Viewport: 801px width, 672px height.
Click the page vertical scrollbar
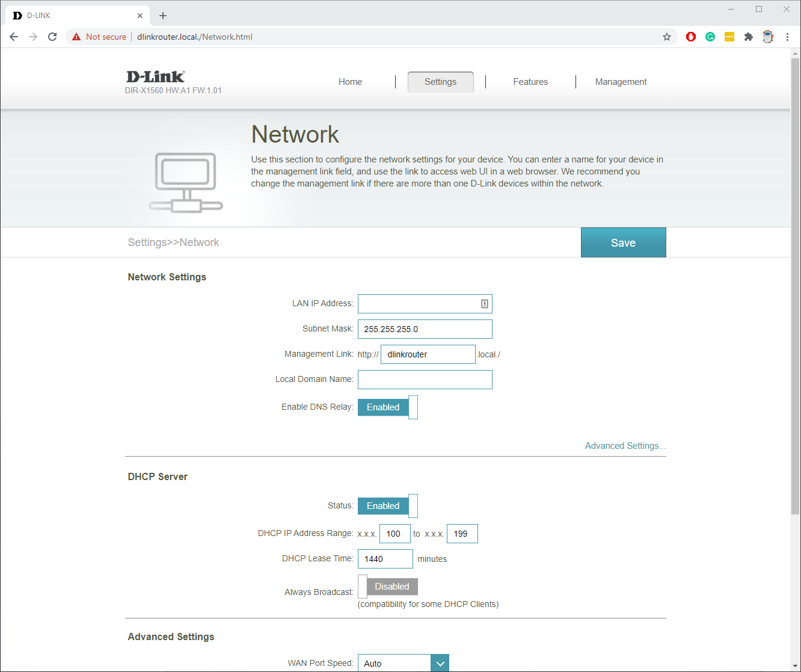point(795,286)
